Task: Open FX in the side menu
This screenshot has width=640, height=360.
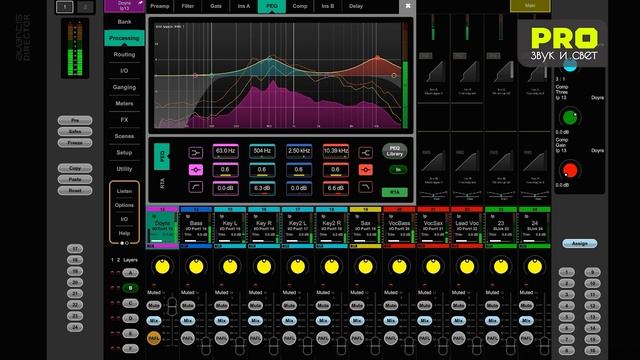Action: pos(124,120)
